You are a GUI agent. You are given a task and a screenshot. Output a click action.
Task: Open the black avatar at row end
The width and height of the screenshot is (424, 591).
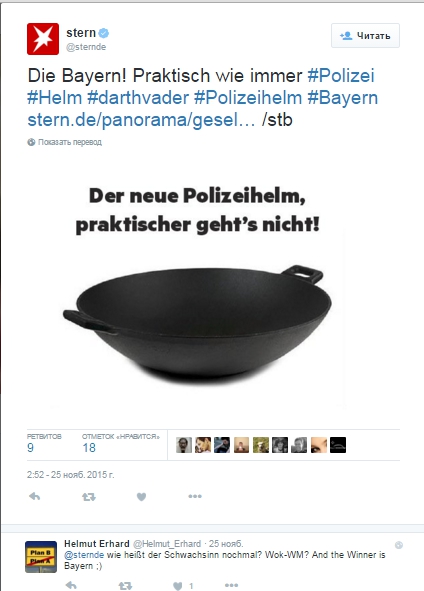pos(338,445)
